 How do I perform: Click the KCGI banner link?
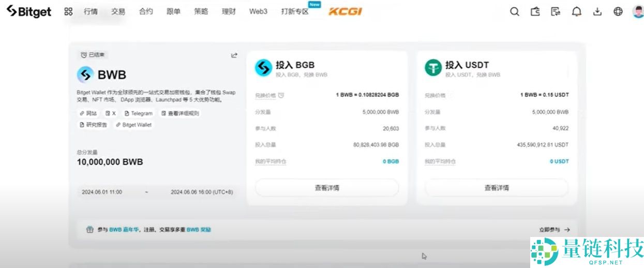coord(345,11)
